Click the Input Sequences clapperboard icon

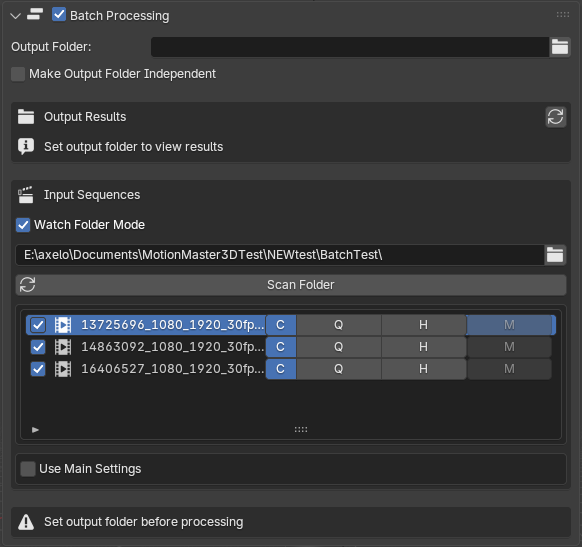tap(26, 195)
